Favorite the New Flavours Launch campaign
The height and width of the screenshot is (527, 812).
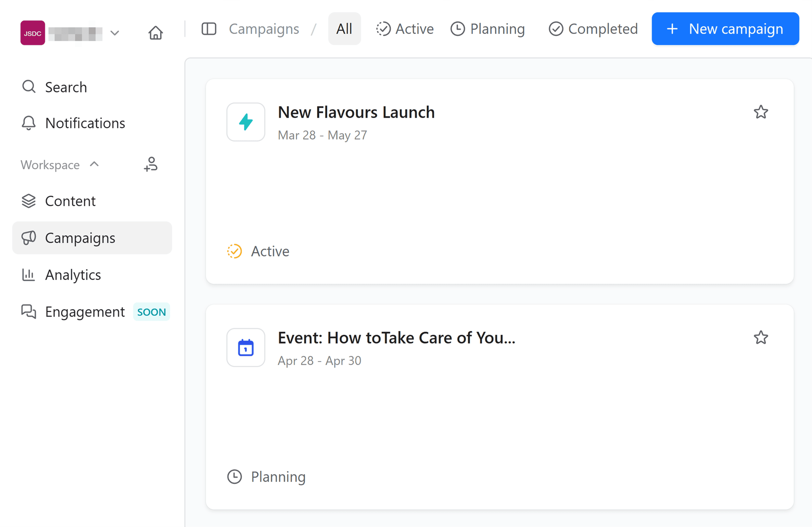pyautogui.click(x=761, y=112)
